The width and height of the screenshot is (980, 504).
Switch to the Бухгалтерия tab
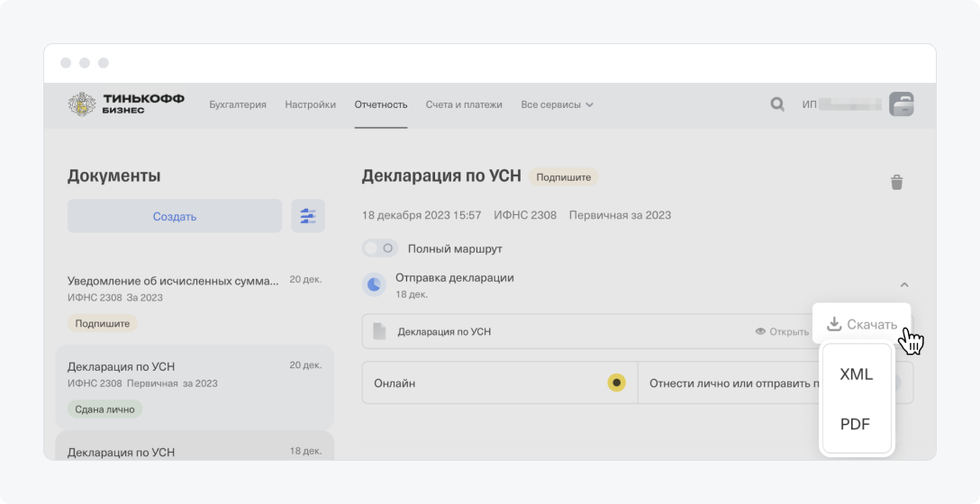(238, 104)
